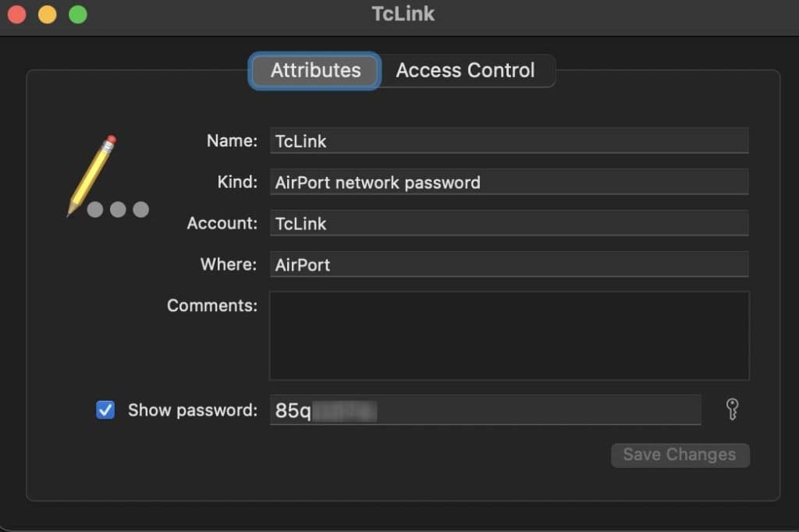Click the green zoom window button
Screen dimensions: 799x532
76,13
